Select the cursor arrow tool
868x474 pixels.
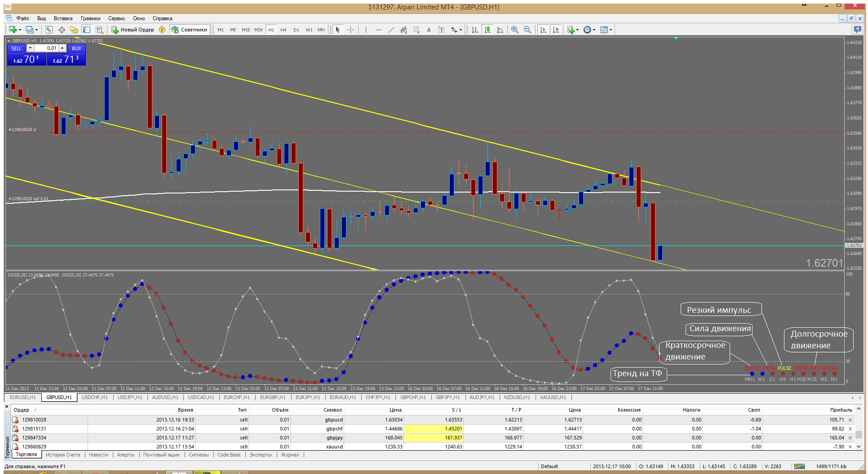pyautogui.click(x=338, y=30)
